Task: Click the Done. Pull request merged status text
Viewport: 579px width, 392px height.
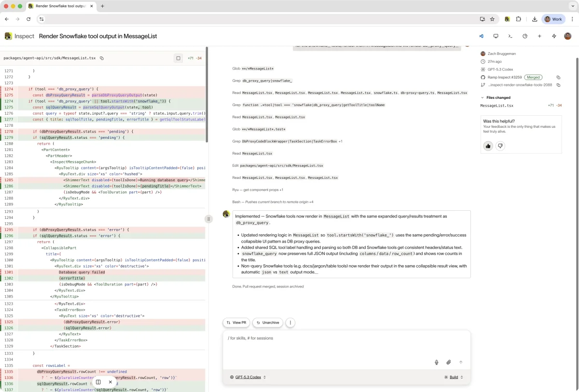Action: 268,286
